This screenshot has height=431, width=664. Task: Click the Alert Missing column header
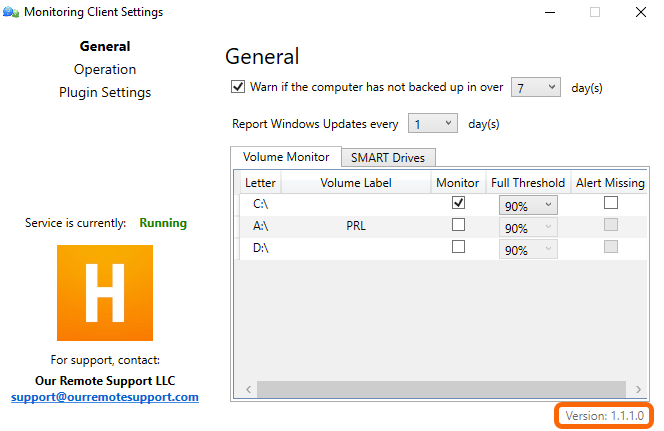610,182
